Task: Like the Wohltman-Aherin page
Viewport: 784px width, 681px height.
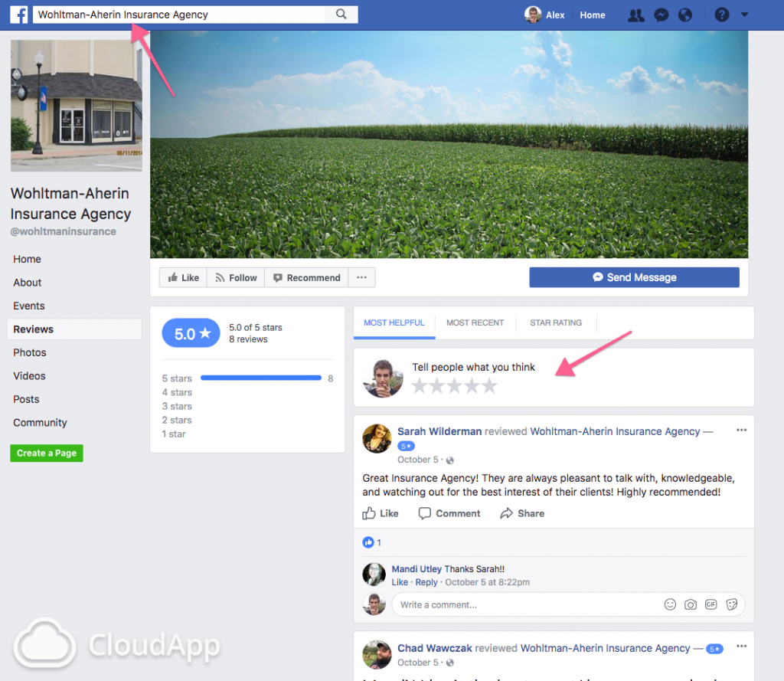Action: pyautogui.click(x=184, y=278)
